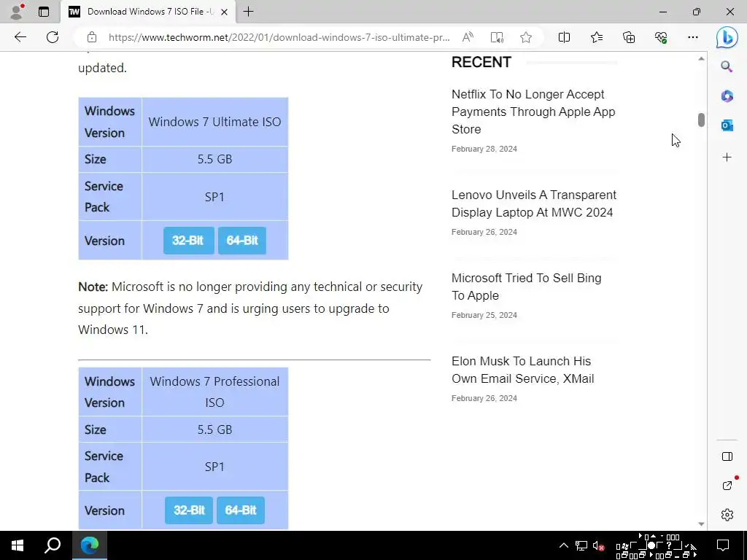Download Windows 7 Ultimate 32-Bit

(189, 241)
